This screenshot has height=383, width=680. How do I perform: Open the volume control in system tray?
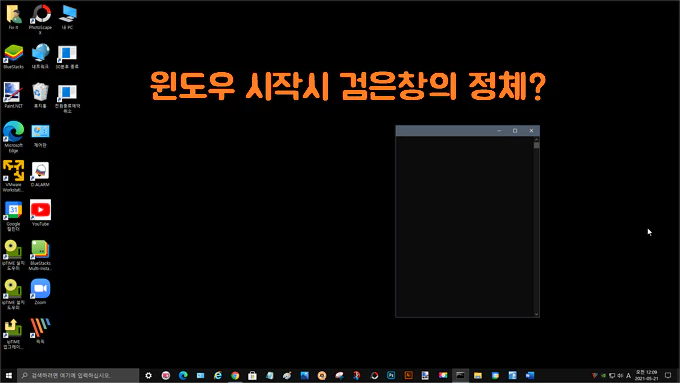click(620, 376)
